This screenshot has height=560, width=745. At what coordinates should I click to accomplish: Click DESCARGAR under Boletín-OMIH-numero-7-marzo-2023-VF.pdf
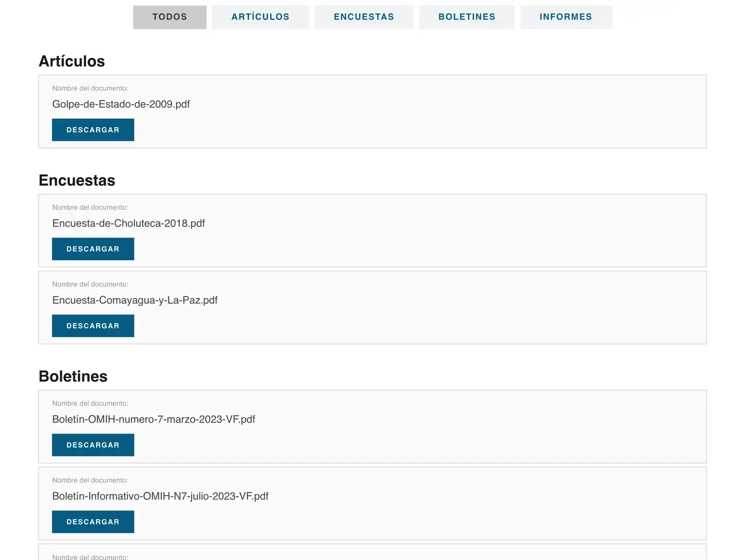click(93, 445)
